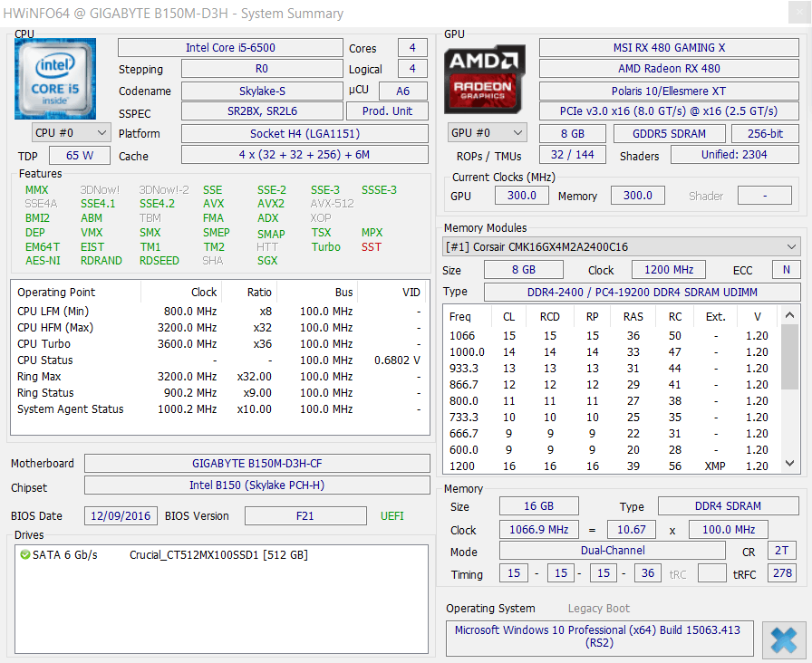Click the System Agent Status row
The image size is (812, 663).
[x=219, y=409]
